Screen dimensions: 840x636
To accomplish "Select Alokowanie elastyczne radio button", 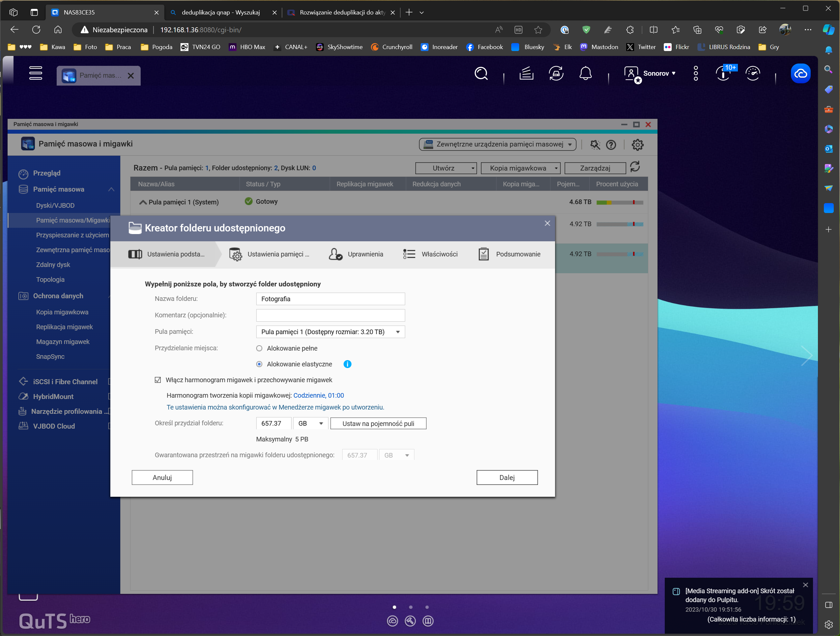I will pyautogui.click(x=259, y=364).
